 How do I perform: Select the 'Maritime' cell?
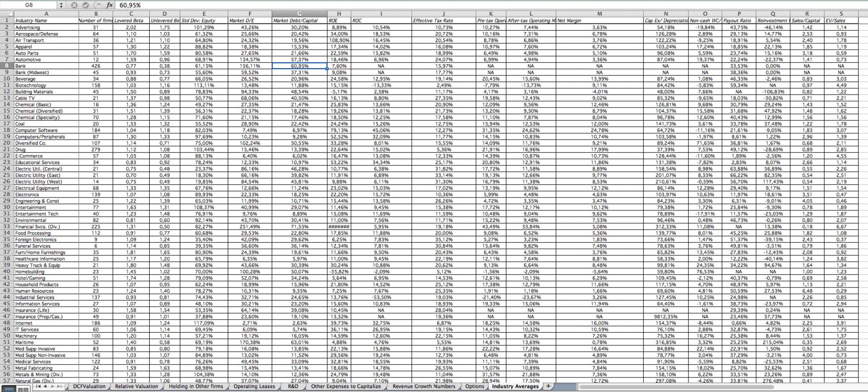tap(46, 342)
